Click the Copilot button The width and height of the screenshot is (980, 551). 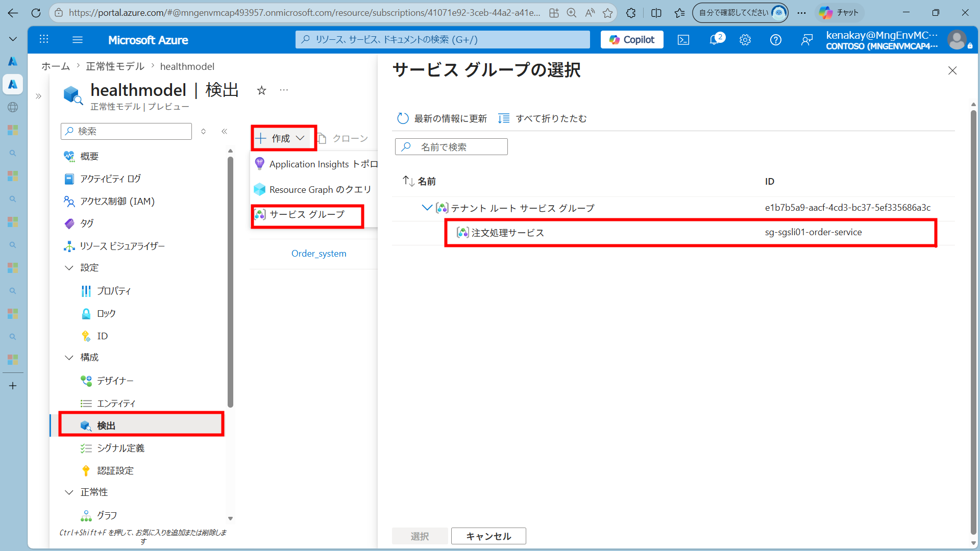[632, 40]
